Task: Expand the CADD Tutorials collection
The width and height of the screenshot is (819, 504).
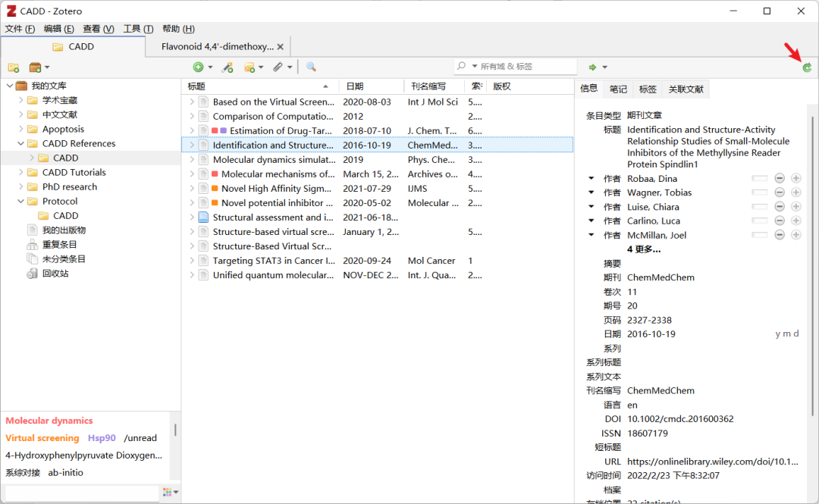Action: pyautogui.click(x=21, y=172)
